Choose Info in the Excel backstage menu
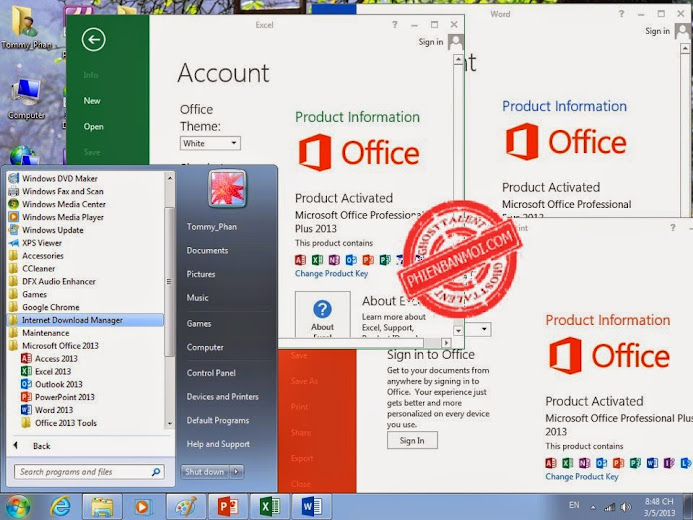The image size is (693, 520). tap(91, 75)
